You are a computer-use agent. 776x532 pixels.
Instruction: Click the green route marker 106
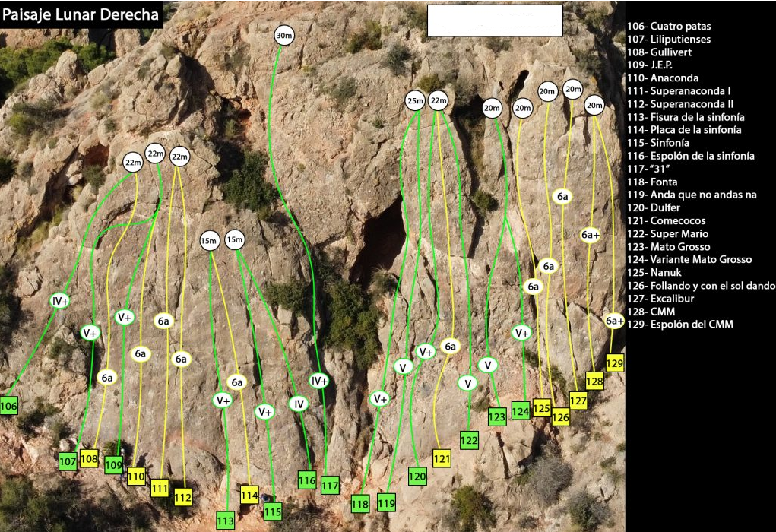(x=8, y=406)
